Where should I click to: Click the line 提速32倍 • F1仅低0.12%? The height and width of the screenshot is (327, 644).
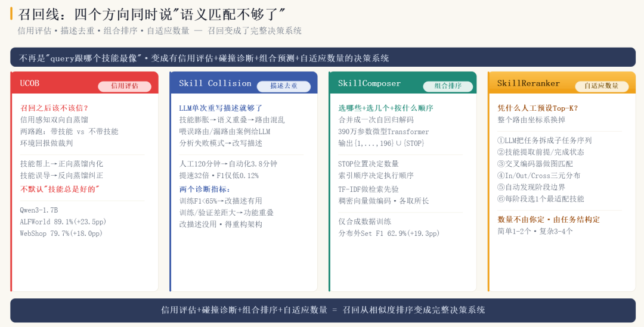click(x=219, y=176)
